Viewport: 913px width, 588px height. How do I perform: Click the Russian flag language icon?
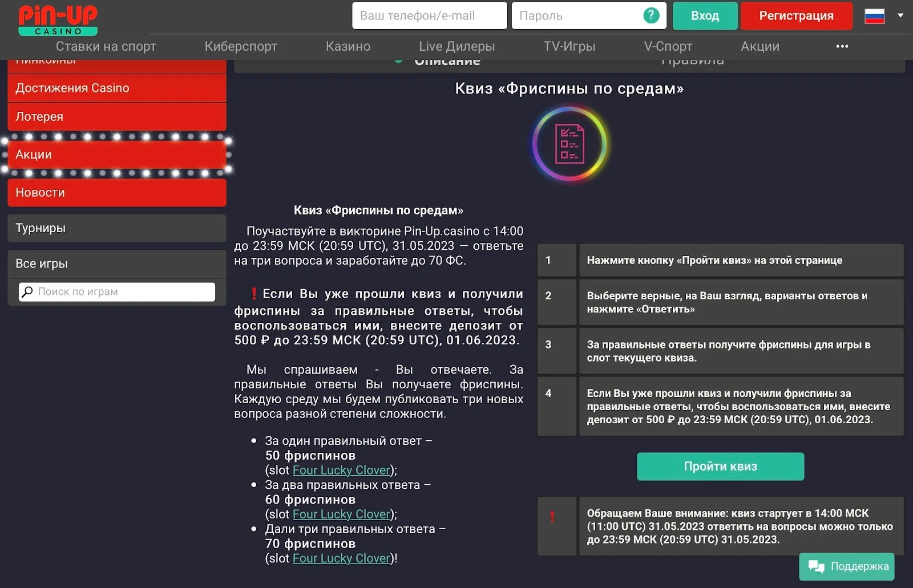(x=874, y=16)
